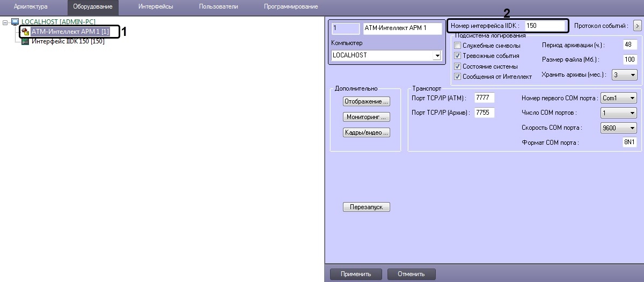Click the Перезапуск button
The width and height of the screenshot is (644, 282).
tap(367, 207)
